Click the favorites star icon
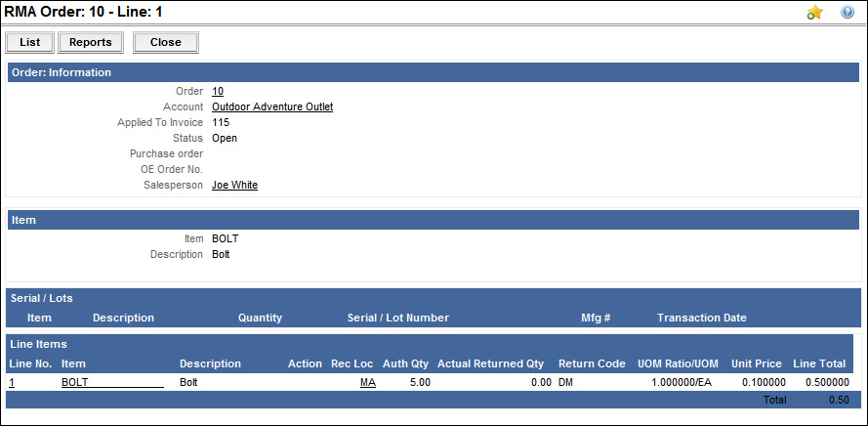Image resolution: width=868 pixels, height=426 pixels. [x=814, y=13]
